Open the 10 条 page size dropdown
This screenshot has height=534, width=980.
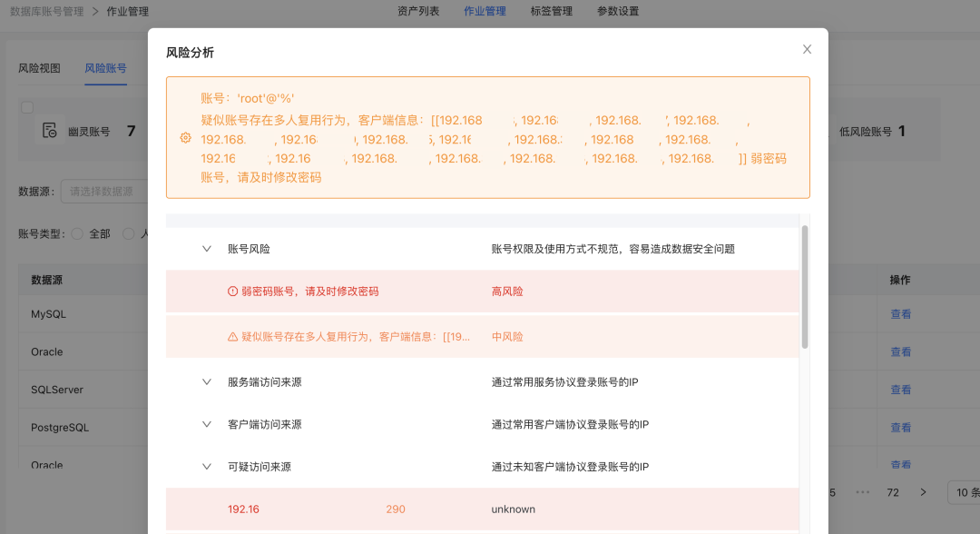click(964, 493)
